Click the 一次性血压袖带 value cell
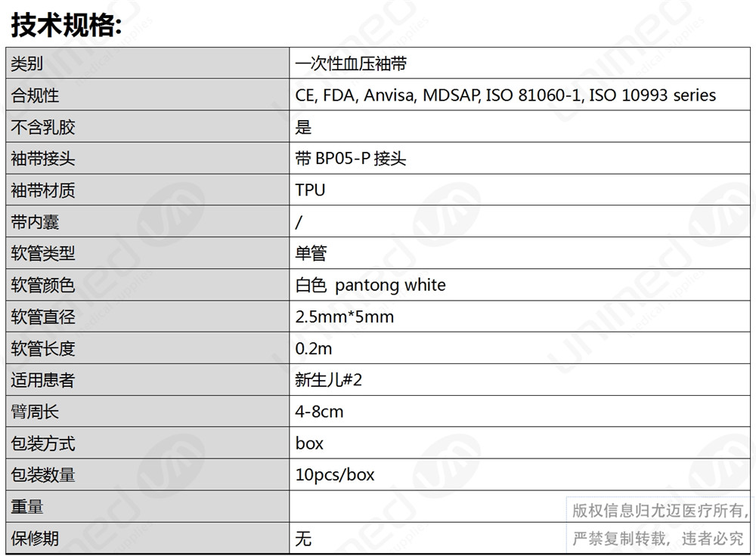Screen dimensions: 756x556 [520, 63]
